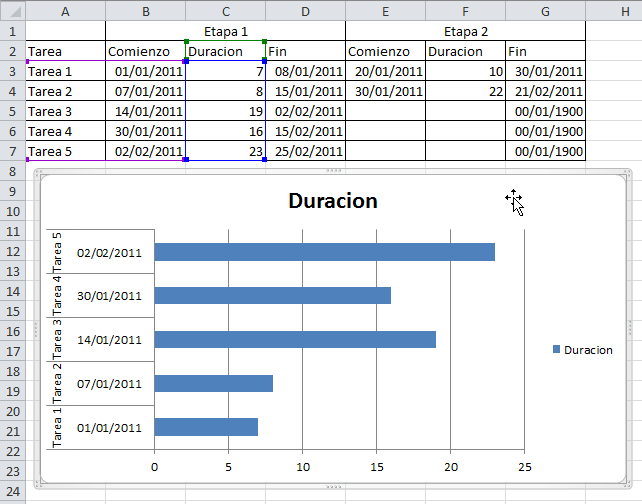Click the Select All corner button
The width and height of the screenshot is (642, 504).
(x=13, y=11)
